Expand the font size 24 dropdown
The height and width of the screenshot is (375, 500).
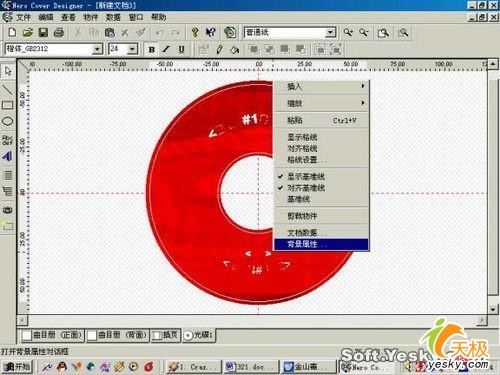132,49
